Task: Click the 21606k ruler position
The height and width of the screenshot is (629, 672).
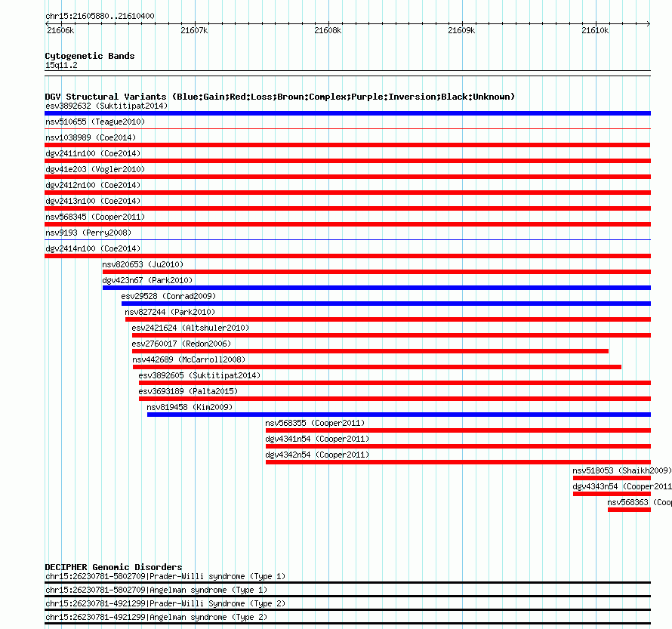Action: coord(60,30)
